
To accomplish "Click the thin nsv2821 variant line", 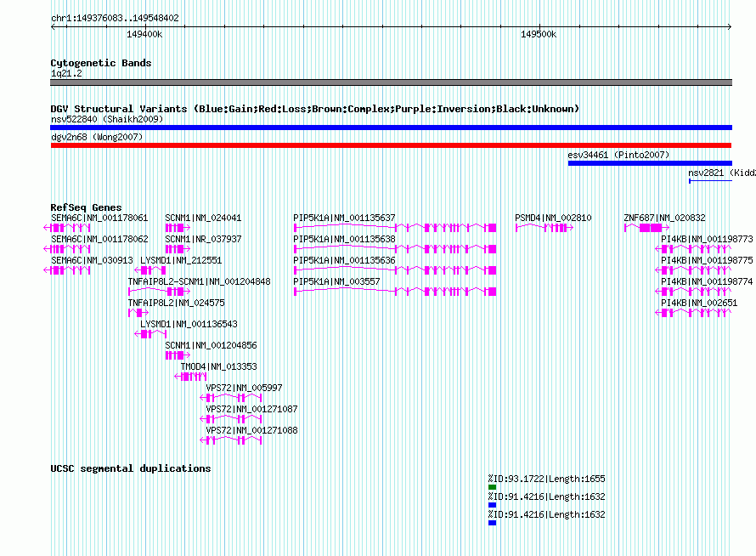I will (711, 181).
